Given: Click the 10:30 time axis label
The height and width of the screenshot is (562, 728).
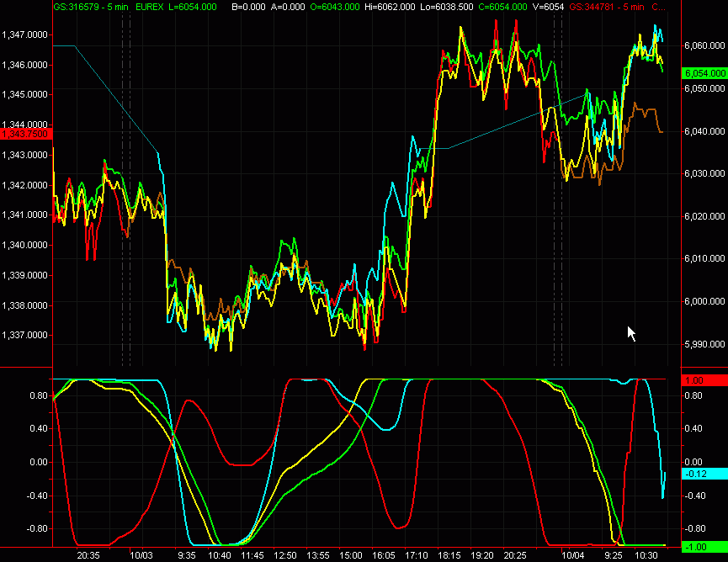Looking at the screenshot, I should click(x=646, y=555).
